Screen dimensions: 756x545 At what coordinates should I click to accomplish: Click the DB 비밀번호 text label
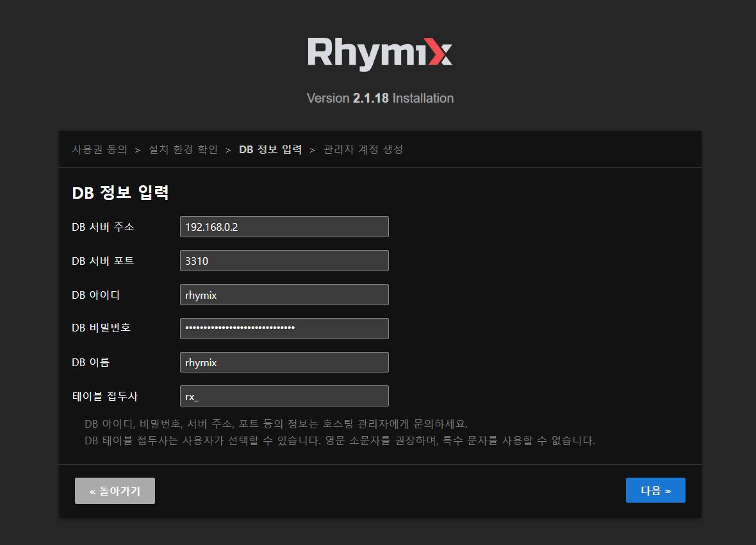click(101, 328)
